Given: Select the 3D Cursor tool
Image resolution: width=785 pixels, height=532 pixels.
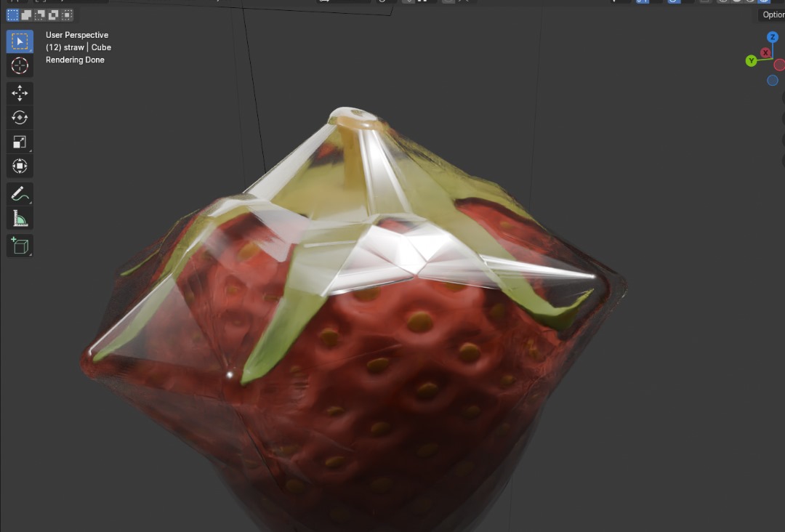Looking at the screenshot, I should 20,65.
